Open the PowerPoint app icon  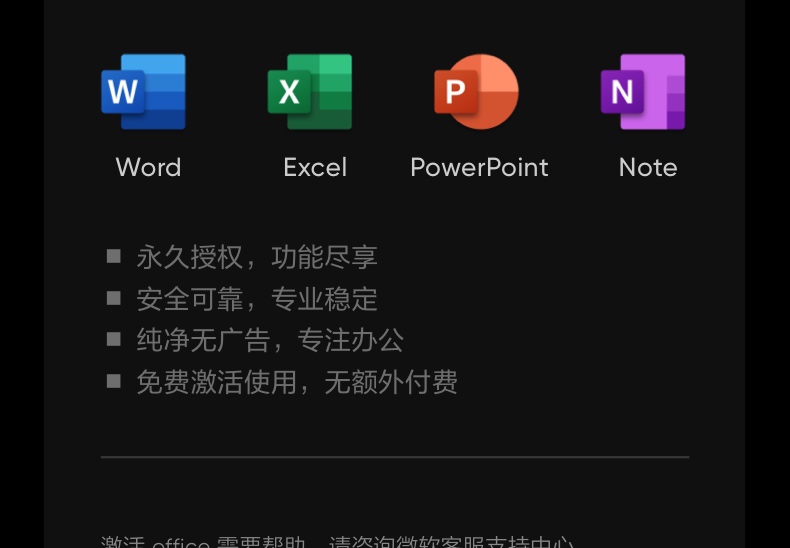(x=477, y=92)
